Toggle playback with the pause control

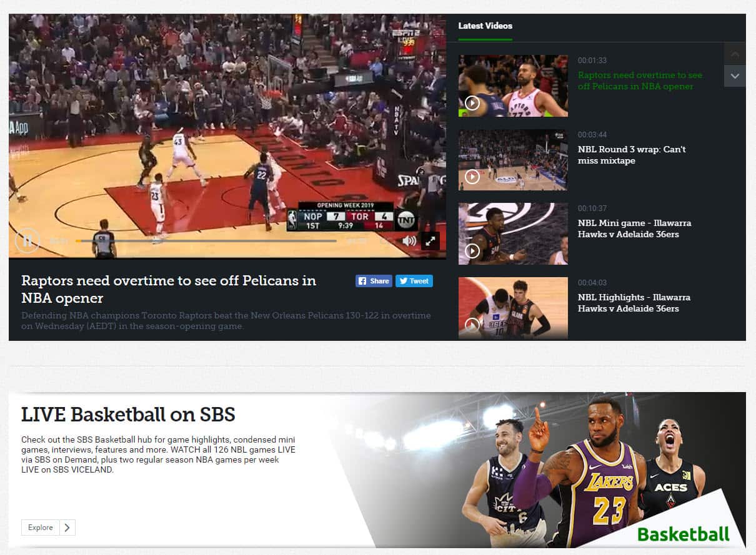[27, 240]
